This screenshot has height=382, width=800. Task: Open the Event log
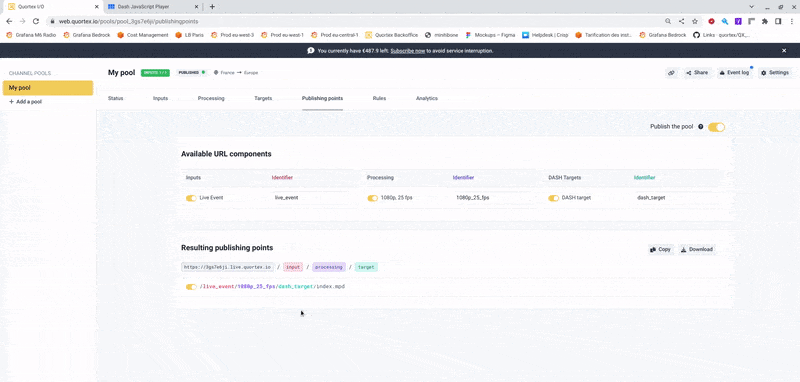tap(734, 73)
